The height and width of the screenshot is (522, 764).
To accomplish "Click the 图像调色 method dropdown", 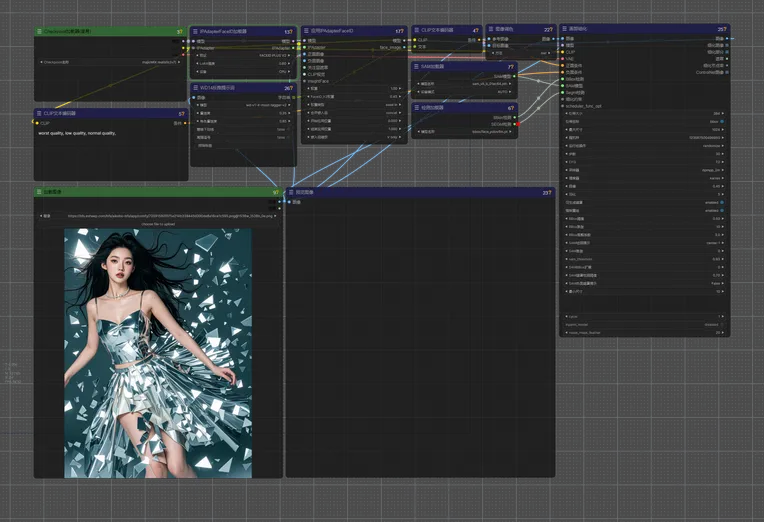I will (521, 53).
